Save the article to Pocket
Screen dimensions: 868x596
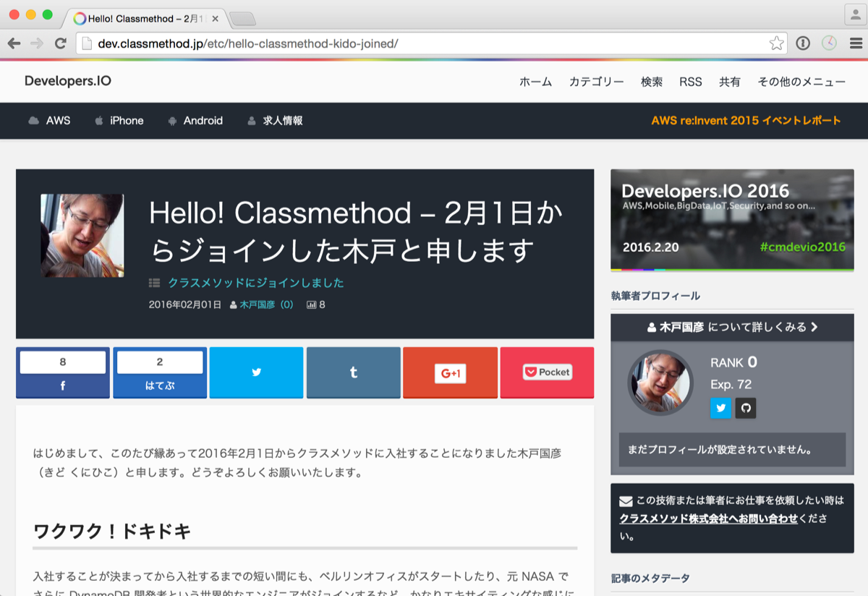pyautogui.click(x=547, y=372)
